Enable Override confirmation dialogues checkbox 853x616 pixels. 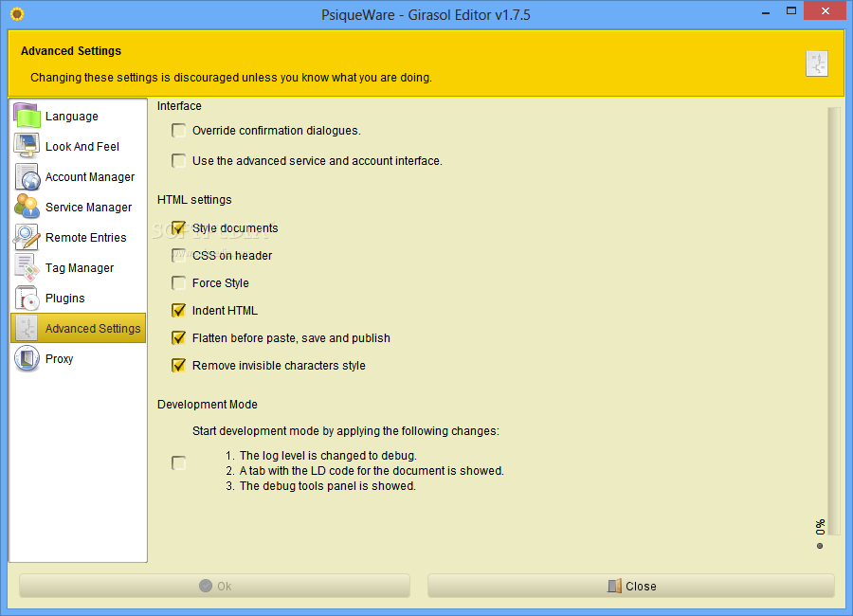coord(178,131)
